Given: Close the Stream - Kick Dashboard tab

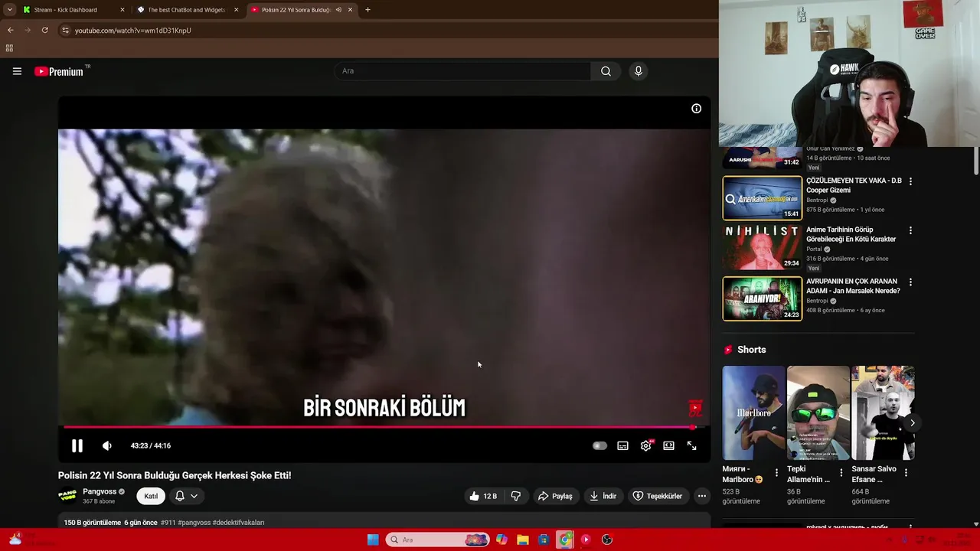Looking at the screenshot, I should [122, 10].
